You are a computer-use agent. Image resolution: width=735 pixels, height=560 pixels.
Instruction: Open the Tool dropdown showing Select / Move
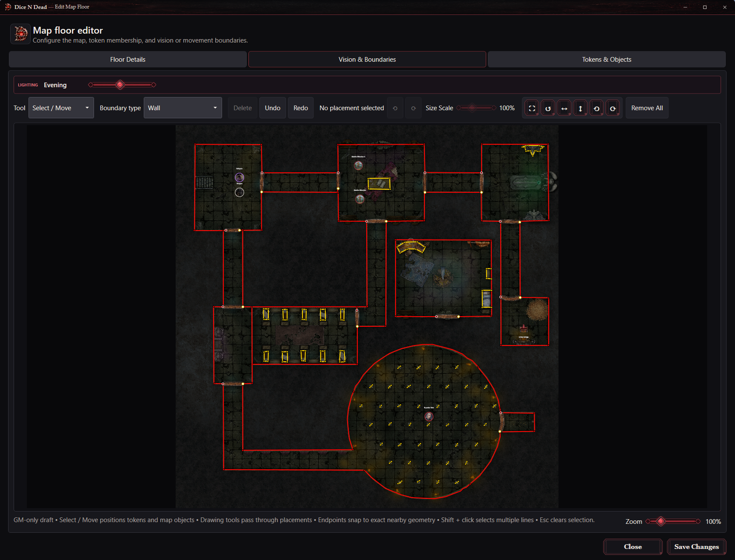coord(61,108)
